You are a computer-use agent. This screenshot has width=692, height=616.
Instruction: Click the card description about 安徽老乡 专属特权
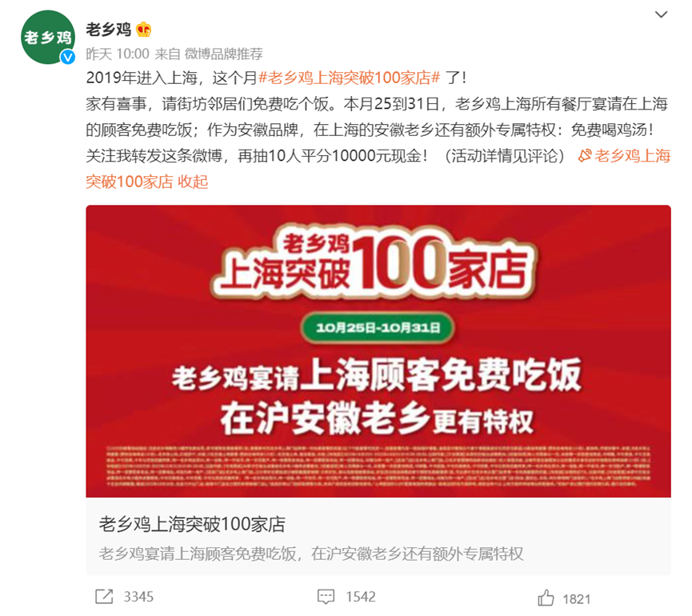(311, 554)
